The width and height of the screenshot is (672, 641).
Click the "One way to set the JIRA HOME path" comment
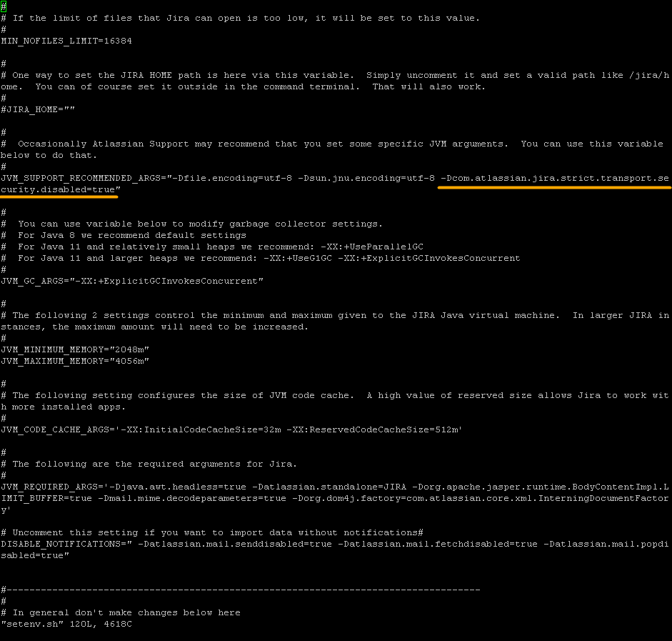point(335,81)
